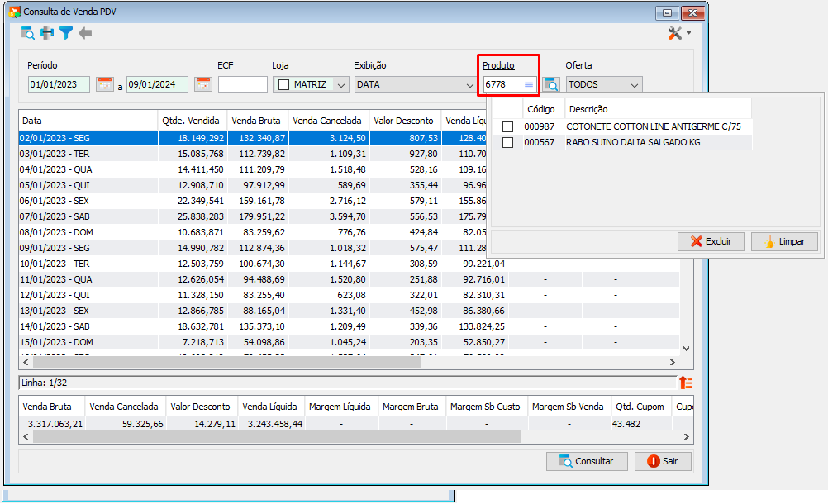Expand the Oferta TODOS dropdown
Screen dimensions: 828x504
click(634, 84)
